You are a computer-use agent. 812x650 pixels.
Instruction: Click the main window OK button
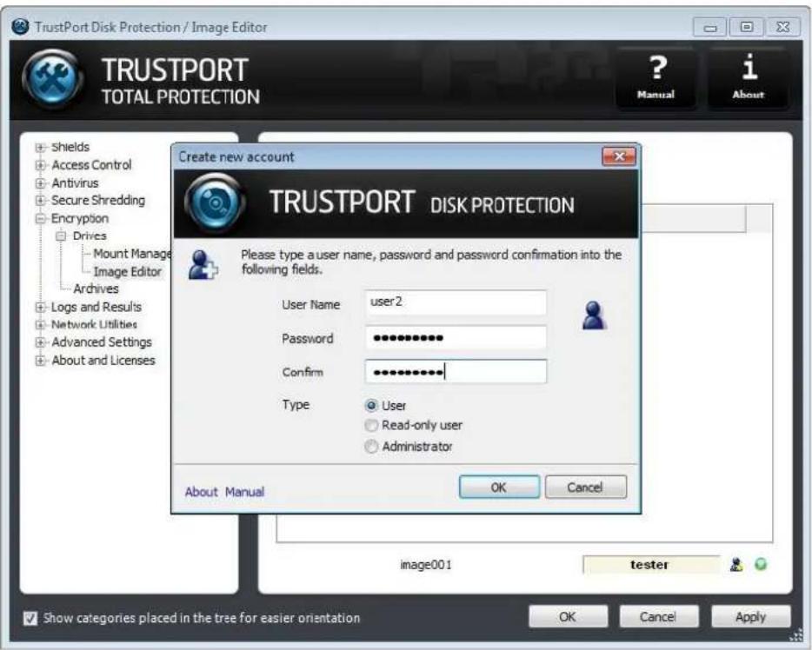tap(568, 617)
